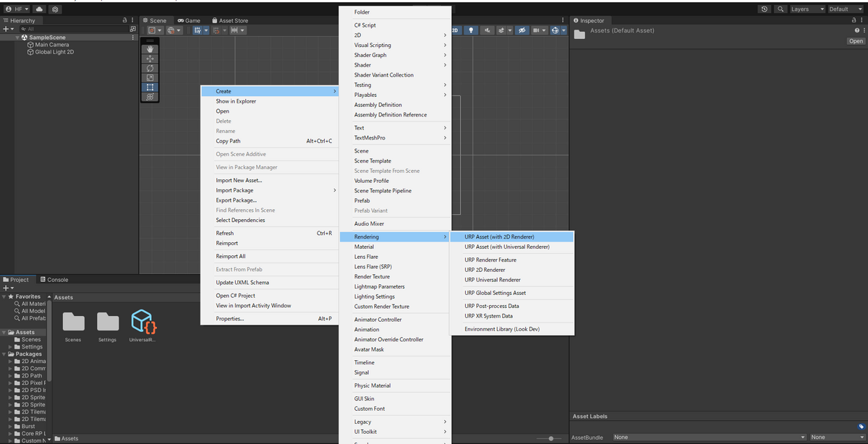Viewport: 868px width, 444px height.
Task: Open the Scenes folder thumbnail
Action: 73,321
